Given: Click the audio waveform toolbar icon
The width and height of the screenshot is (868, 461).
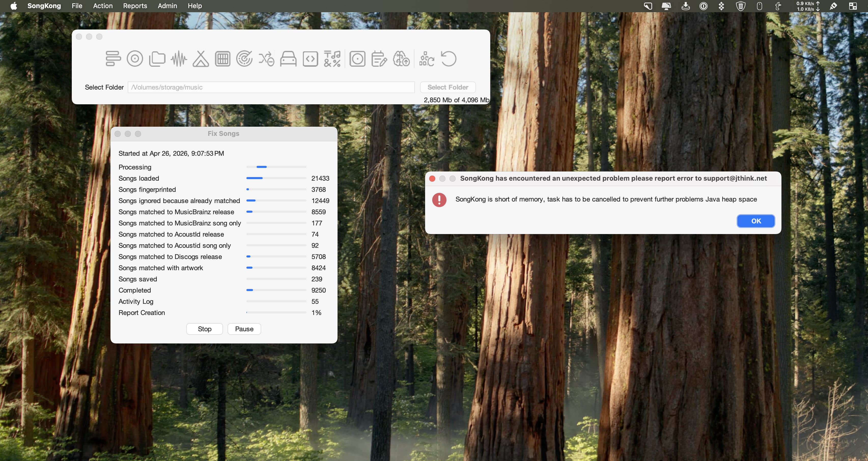Looking at the screenshot, I should click(179, 59).
